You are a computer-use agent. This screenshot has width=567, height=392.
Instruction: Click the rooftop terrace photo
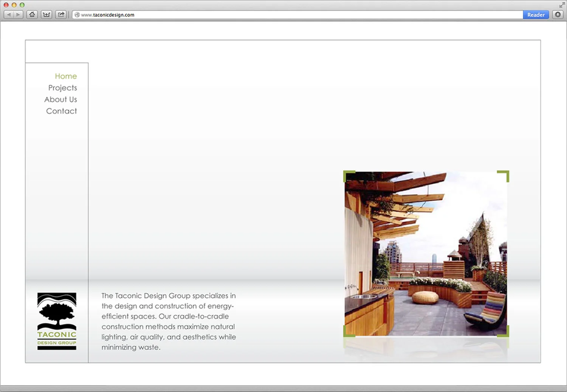tap(426, 253)
